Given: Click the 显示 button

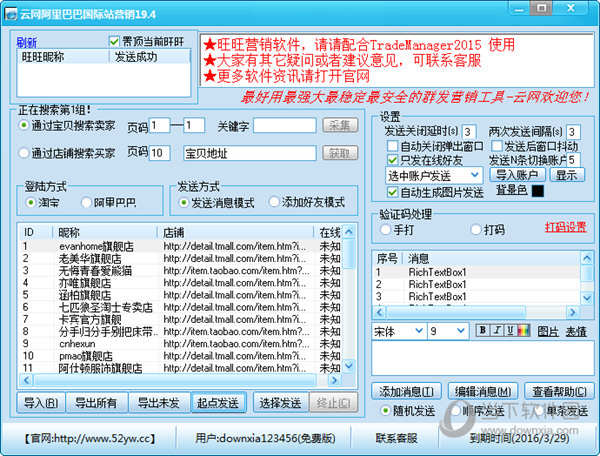Looking at the screenshot, I should coord(567,175).
